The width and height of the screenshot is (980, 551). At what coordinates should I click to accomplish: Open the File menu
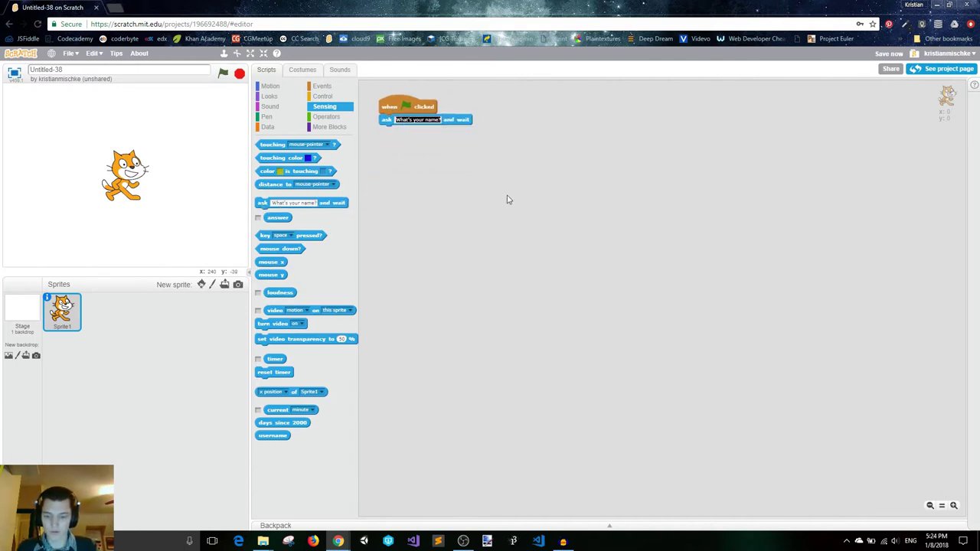click(70, 54)
